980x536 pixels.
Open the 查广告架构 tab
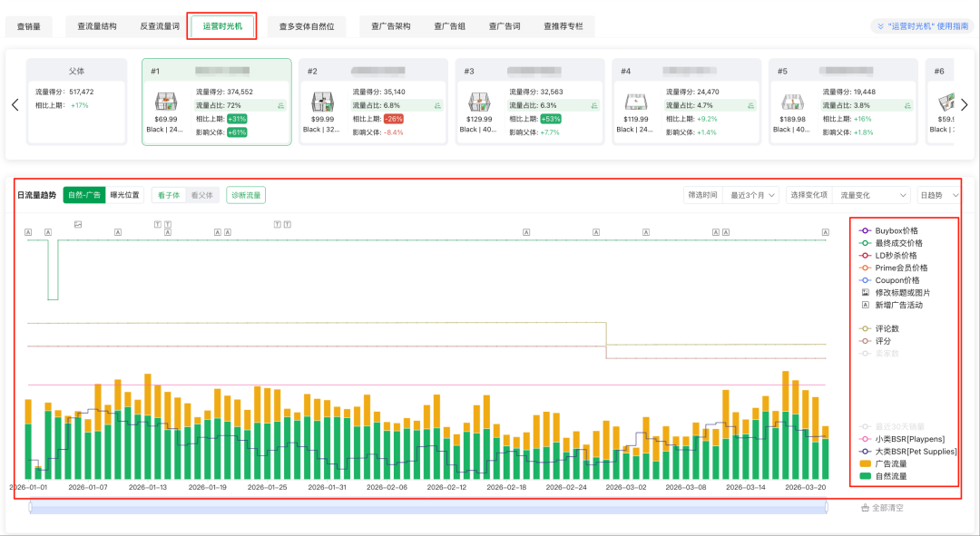point(390,26)
